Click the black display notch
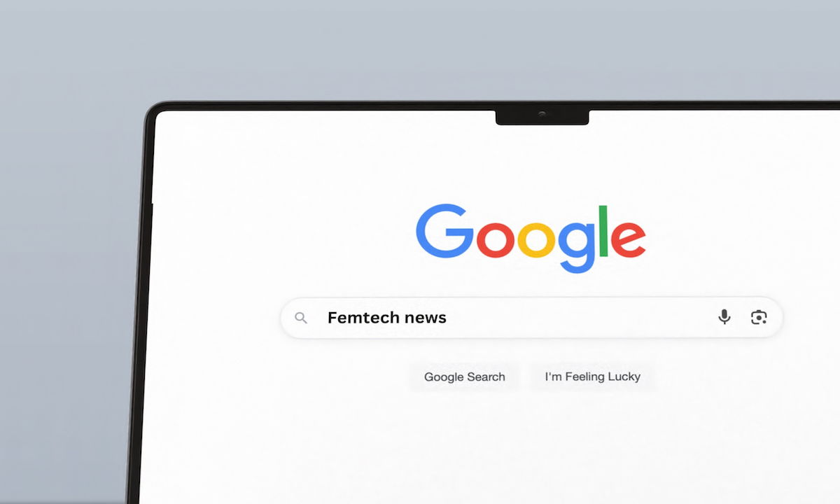840x504 pixels. click(x=542, y=116)
